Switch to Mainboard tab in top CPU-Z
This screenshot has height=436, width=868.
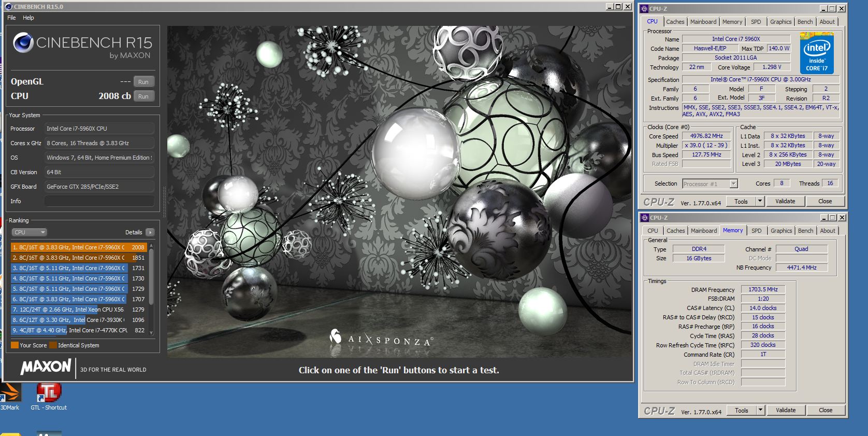pos(703,22)
